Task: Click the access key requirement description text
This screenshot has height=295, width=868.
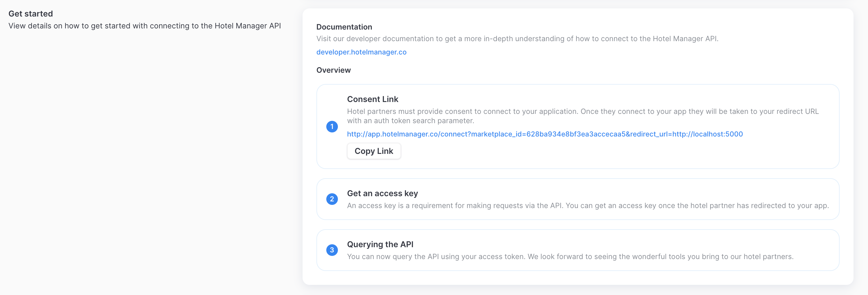Action: [x=588, y=205]
